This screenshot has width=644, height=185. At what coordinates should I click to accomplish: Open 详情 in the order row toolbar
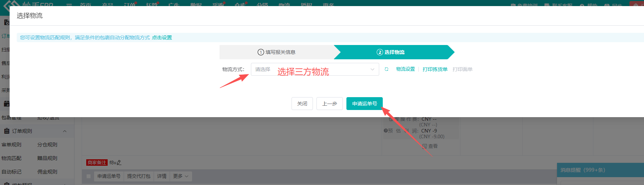162,176
